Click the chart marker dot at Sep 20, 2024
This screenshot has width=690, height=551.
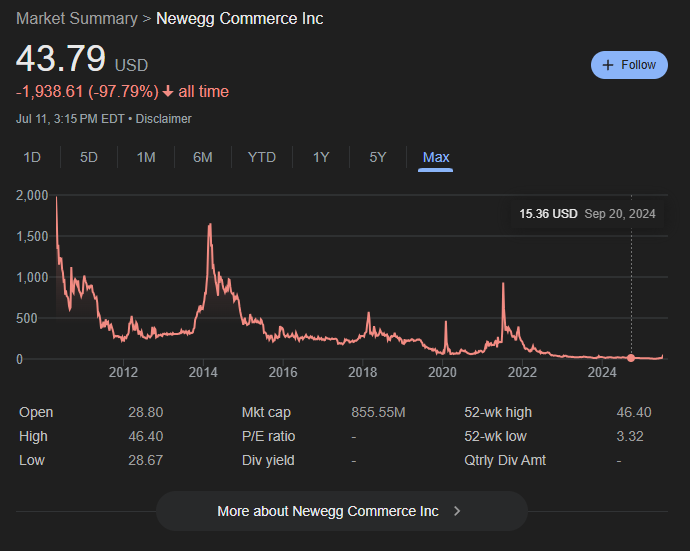point(631,358)
